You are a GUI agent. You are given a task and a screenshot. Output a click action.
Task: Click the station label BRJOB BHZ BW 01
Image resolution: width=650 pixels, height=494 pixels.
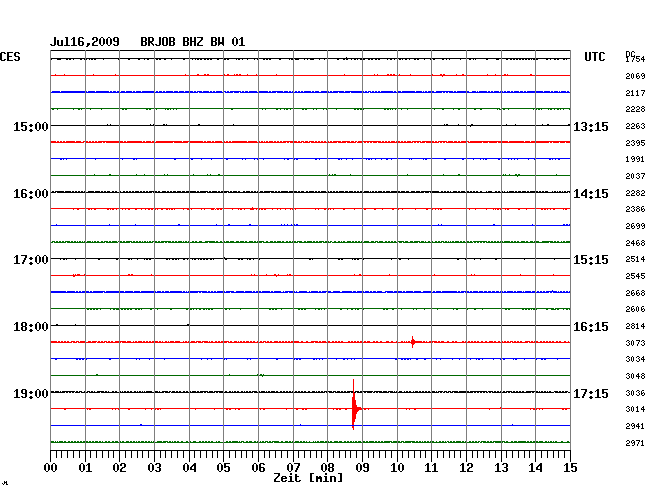coord(193,42)
